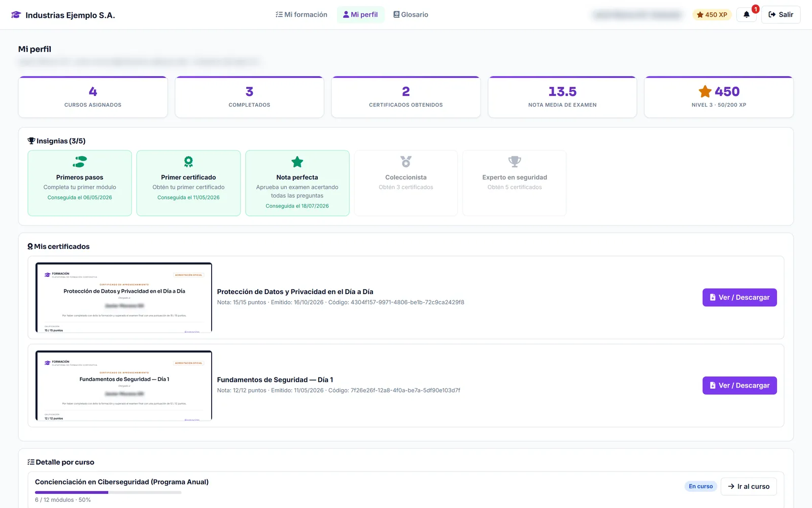This screenshot has width=812, height=508.
Task: Download the Protección de Datos certificate
Action: pos(739,297)
